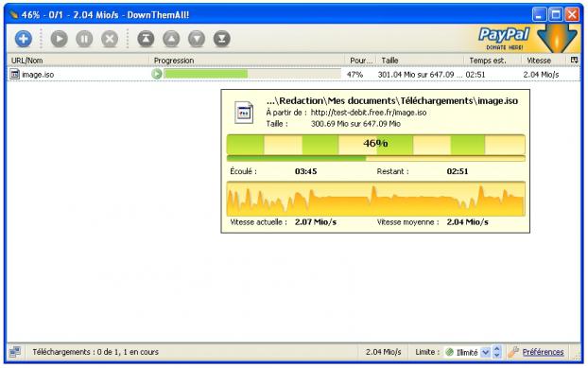Click the Préférences wrench icon

click(x=513, y=352)
